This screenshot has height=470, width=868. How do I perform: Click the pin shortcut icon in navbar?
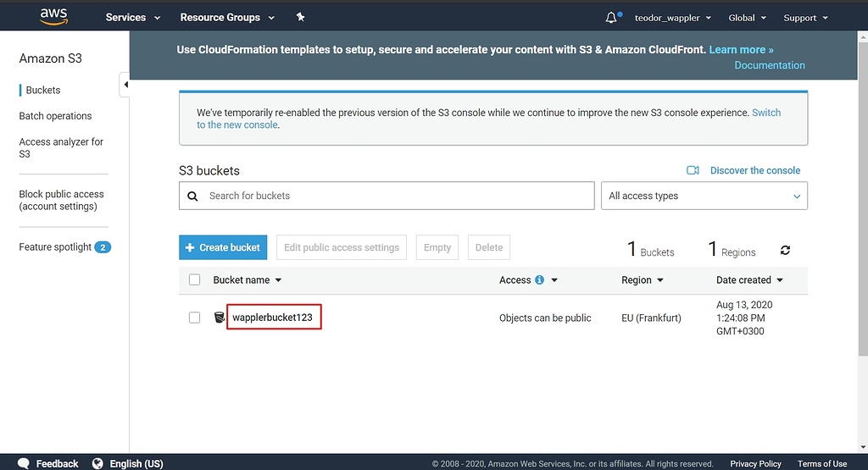tap(300, 17)
